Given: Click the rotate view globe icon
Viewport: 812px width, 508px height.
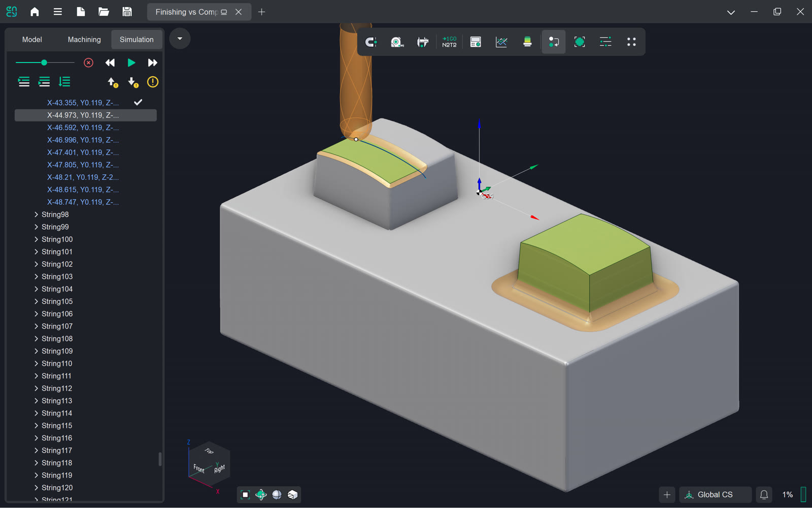Looking at the screenshot, I should [261, 495].
